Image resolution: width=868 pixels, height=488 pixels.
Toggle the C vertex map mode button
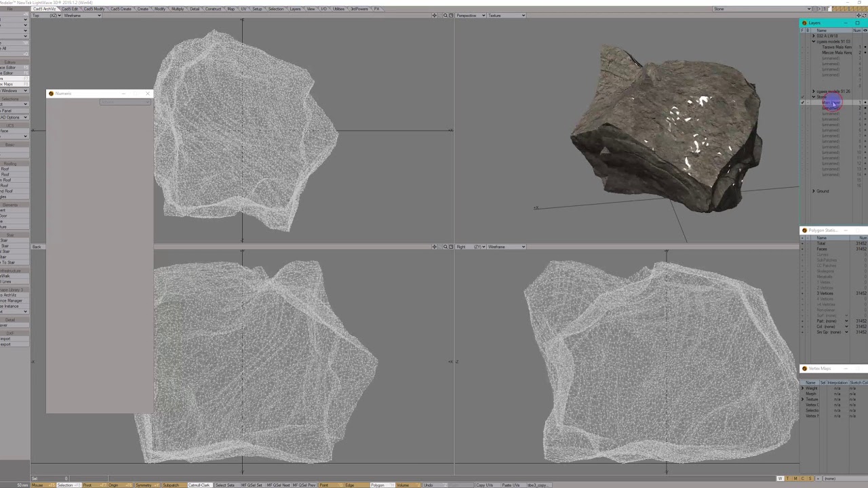pyautogui.click(x=803, y=479)
